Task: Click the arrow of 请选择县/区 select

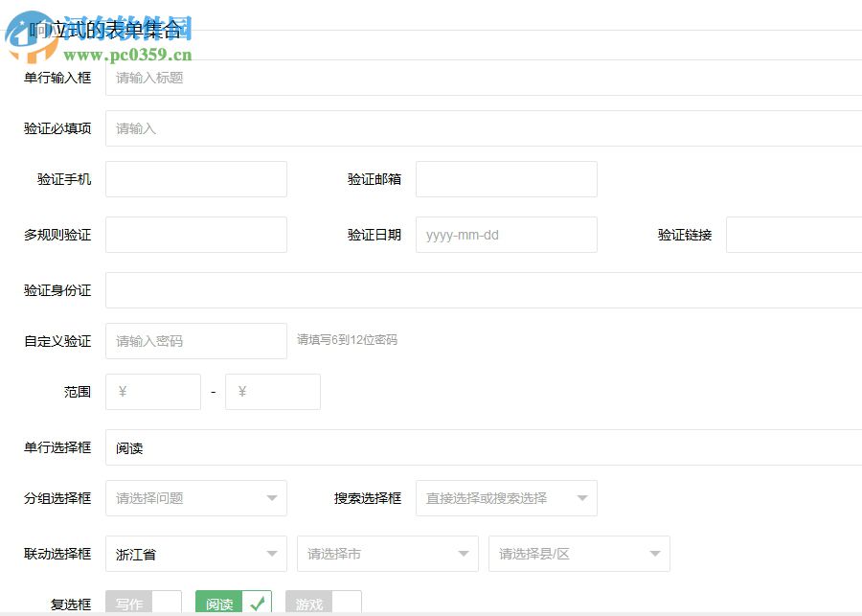Action: 655,554
